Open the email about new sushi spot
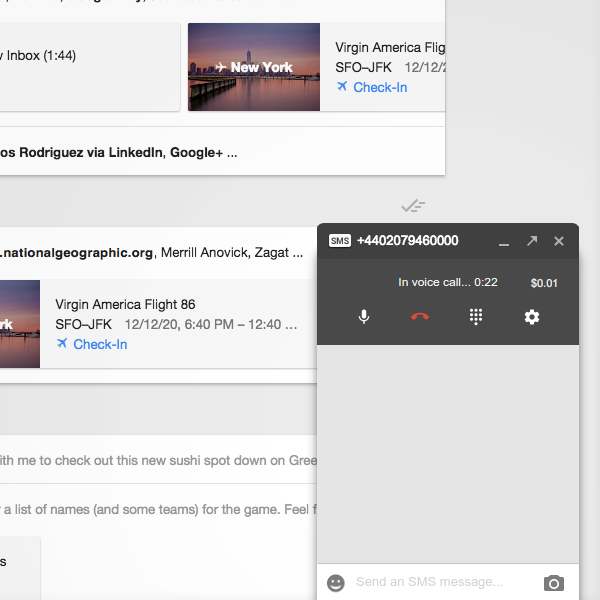Viewport: 600px width, 600px height. click(x=158, y=460)
